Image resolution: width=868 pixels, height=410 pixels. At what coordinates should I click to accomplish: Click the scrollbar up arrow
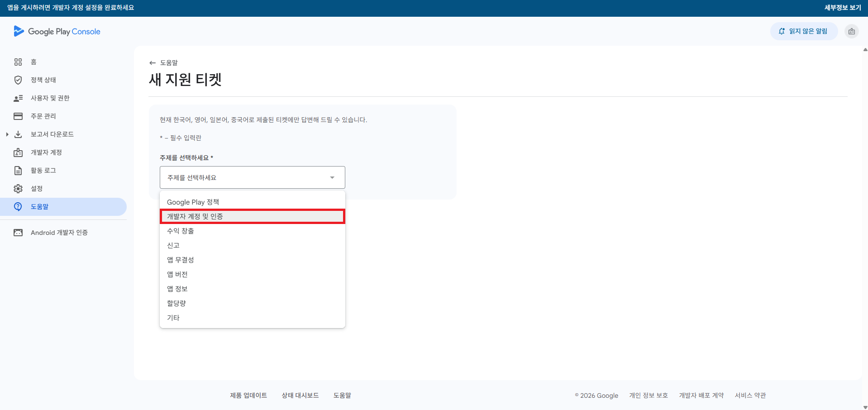click(x=865, y=49)
